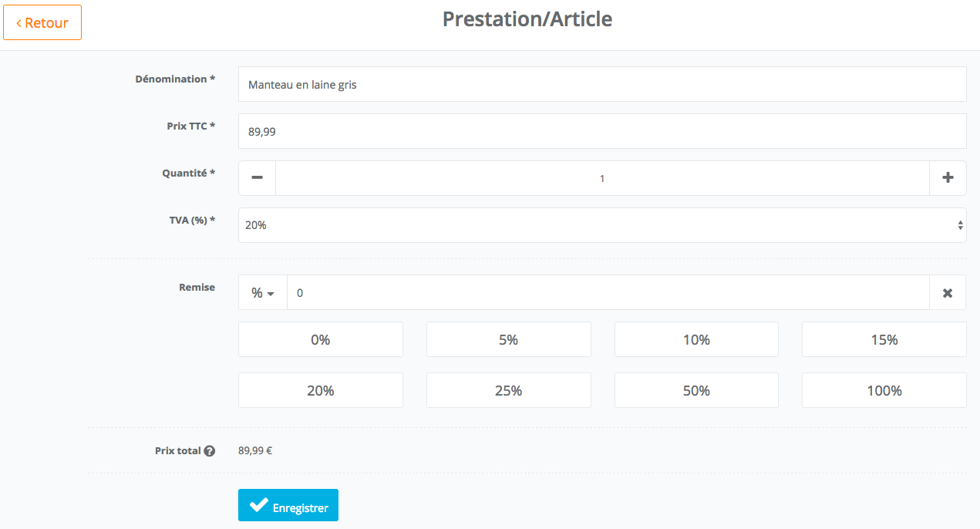This screenshot has width=980, height=529.
Task: Choose the 50% discount preset
Action: click(x=696, y=390)
